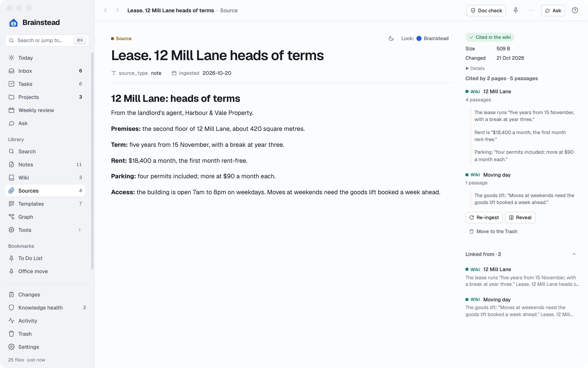
Task: Click the Weekly review calendar icon
Action: coord(11,110)
